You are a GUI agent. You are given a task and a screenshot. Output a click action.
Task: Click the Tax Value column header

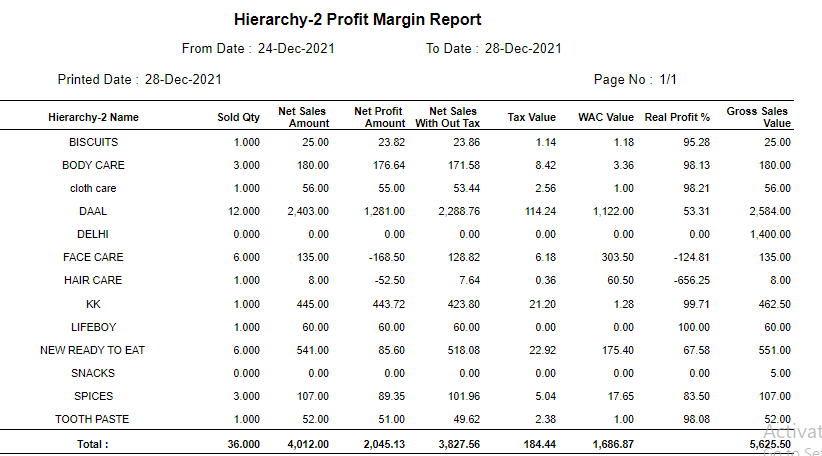(531, 118)
